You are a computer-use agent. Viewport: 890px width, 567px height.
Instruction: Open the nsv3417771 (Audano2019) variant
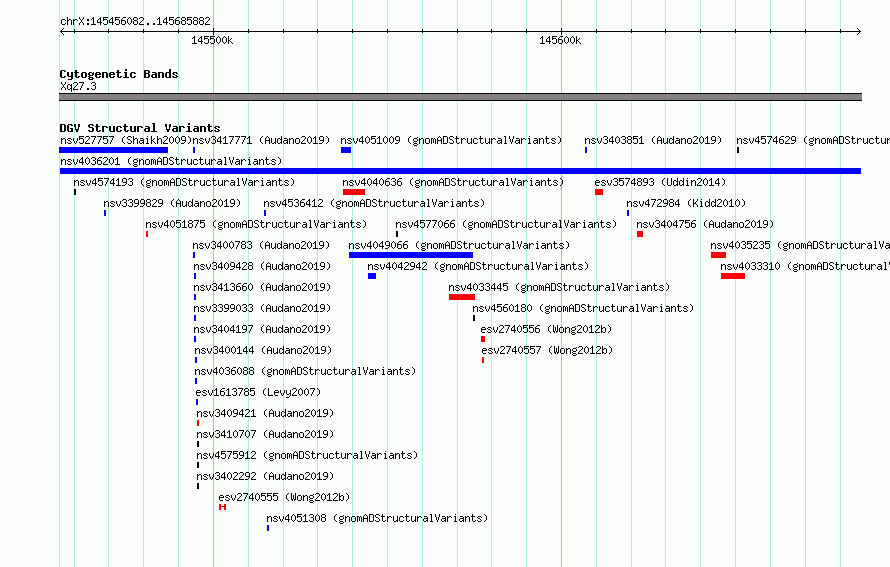point(261,140)
